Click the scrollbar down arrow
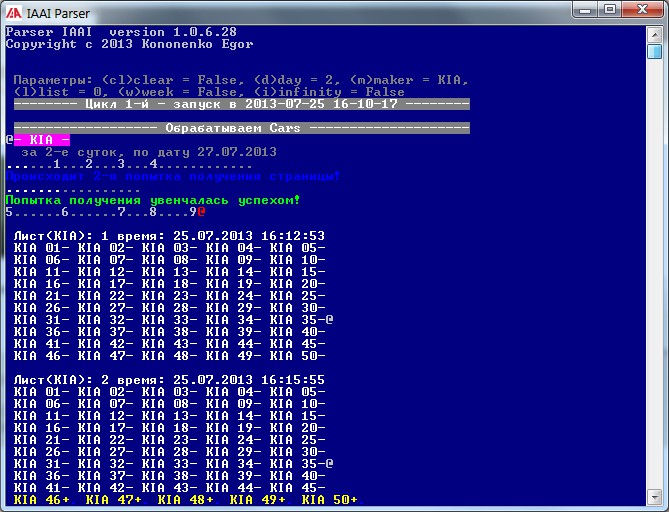 coord(654,497)
